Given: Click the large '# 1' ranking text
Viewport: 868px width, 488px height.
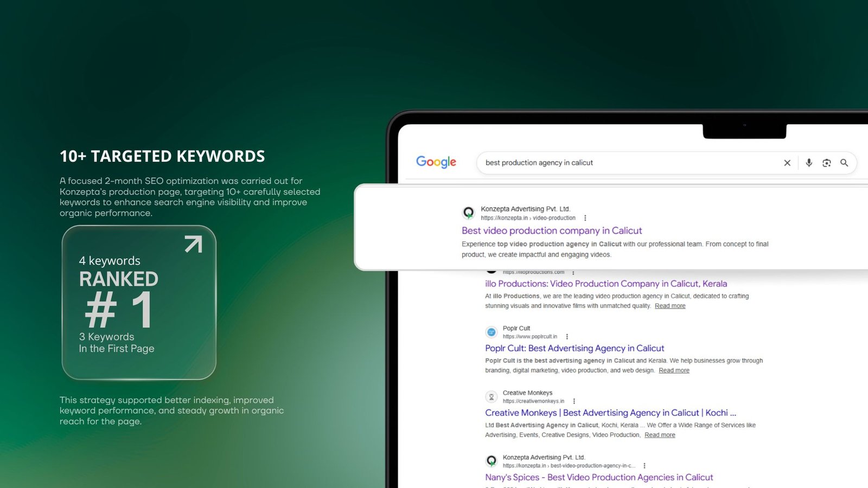Looking at the screenshot, I should [x=119, y=310].
